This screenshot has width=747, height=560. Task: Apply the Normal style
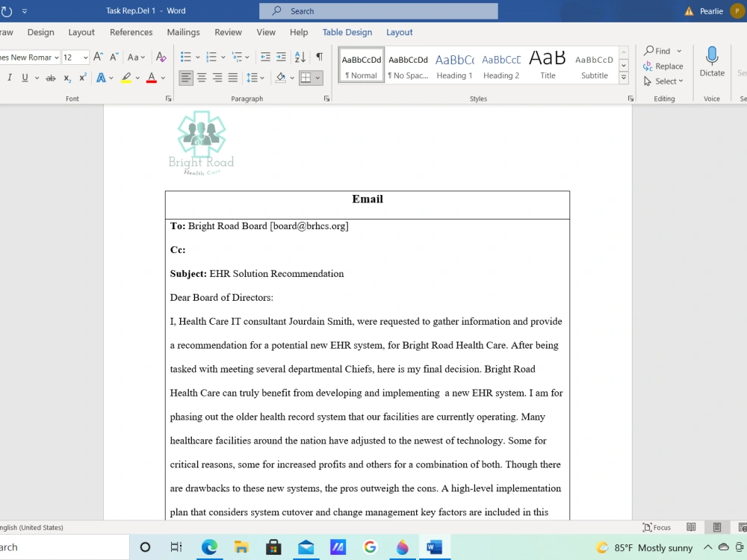click(x=361, y=66)
